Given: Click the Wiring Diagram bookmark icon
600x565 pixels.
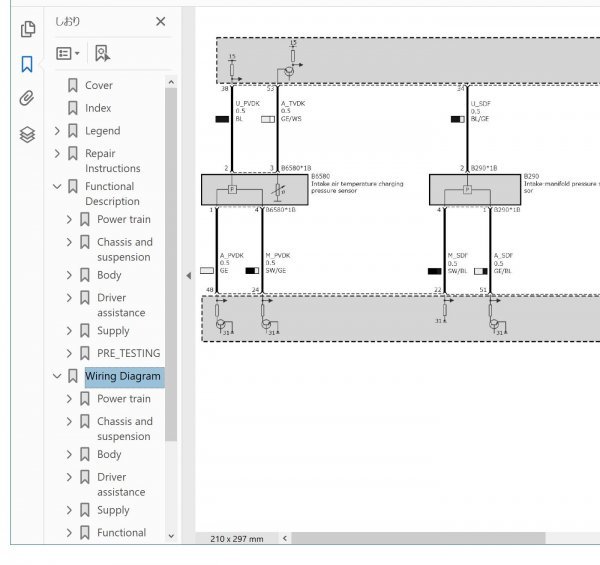Looking at the screenshot, I should point(73,376).
